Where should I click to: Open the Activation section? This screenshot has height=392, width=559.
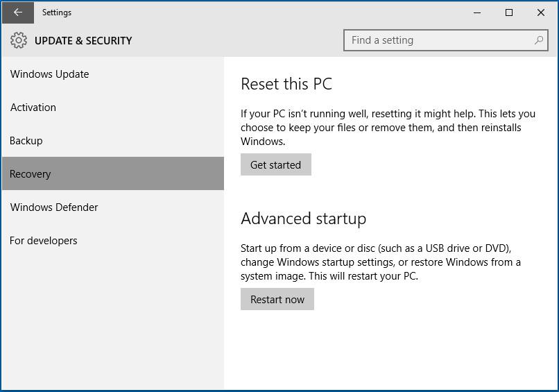(x=113, y=108)
